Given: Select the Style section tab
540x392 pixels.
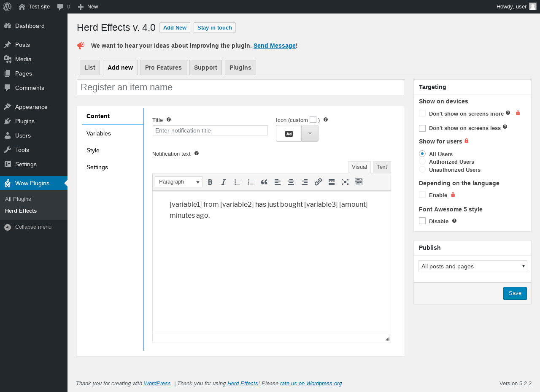Looking at the screenshot, I should [x=113, y=150].
